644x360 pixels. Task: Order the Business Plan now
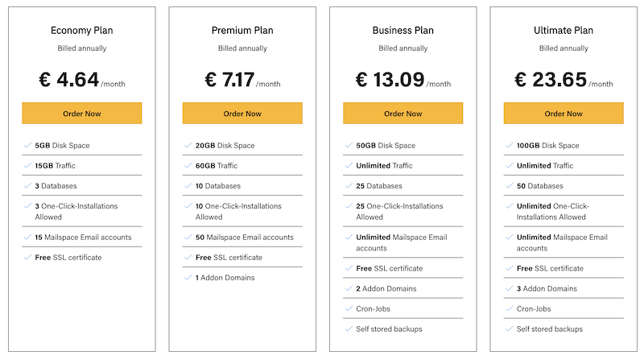403,114
